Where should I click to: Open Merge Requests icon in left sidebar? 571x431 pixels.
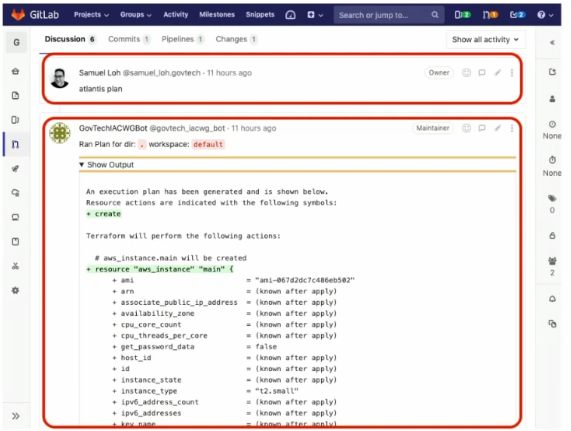(x=15, y=144)
